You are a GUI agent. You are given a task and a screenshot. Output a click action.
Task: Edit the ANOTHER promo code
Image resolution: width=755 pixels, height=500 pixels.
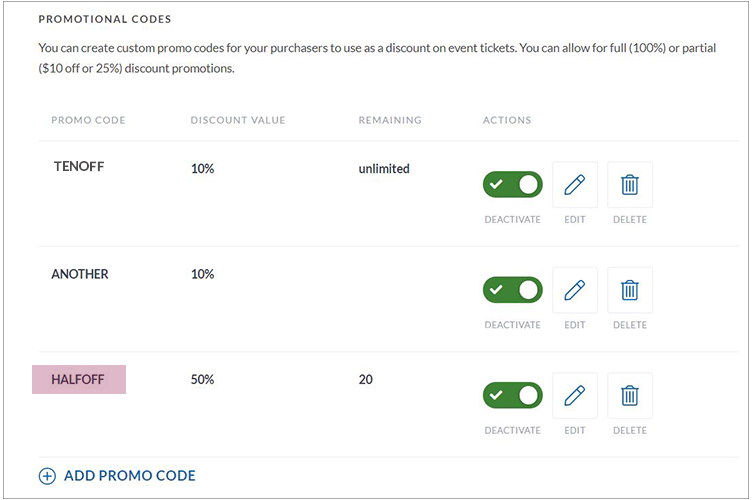click(574, 290)
